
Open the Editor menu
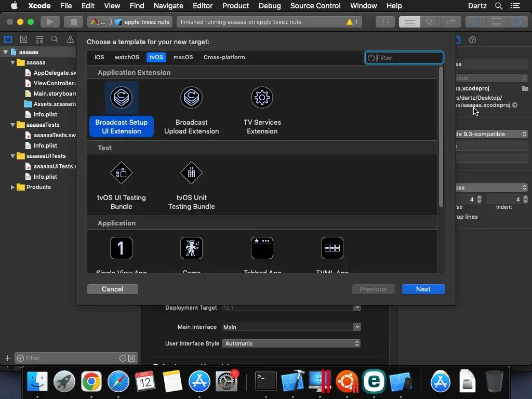(x=203, y=6)
